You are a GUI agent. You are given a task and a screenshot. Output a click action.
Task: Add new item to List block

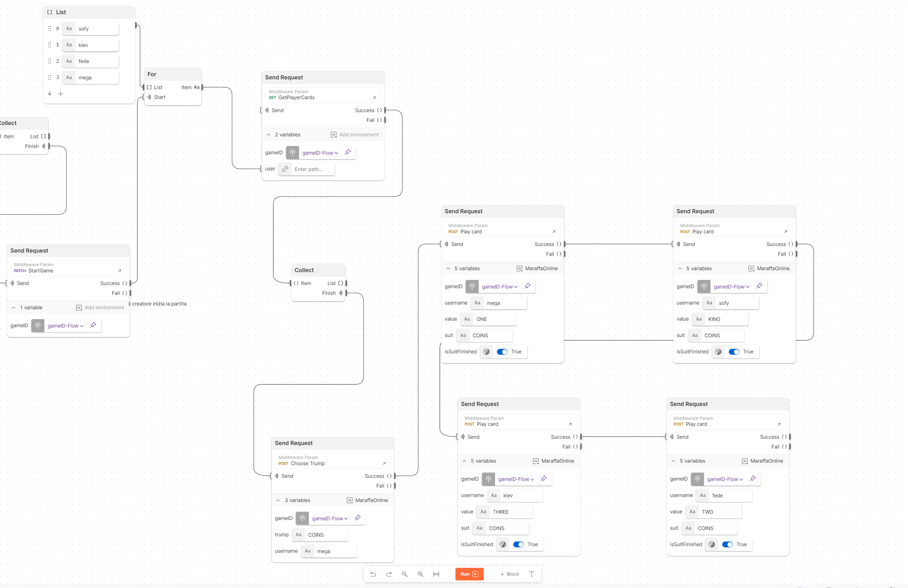(x=61, y=94)
